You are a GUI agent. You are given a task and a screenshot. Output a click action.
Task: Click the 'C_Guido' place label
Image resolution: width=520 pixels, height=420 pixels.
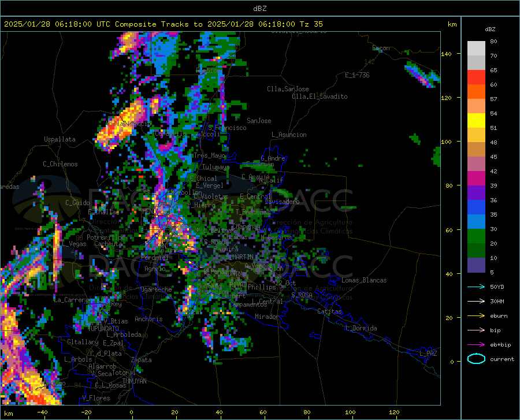pos(77,203)
